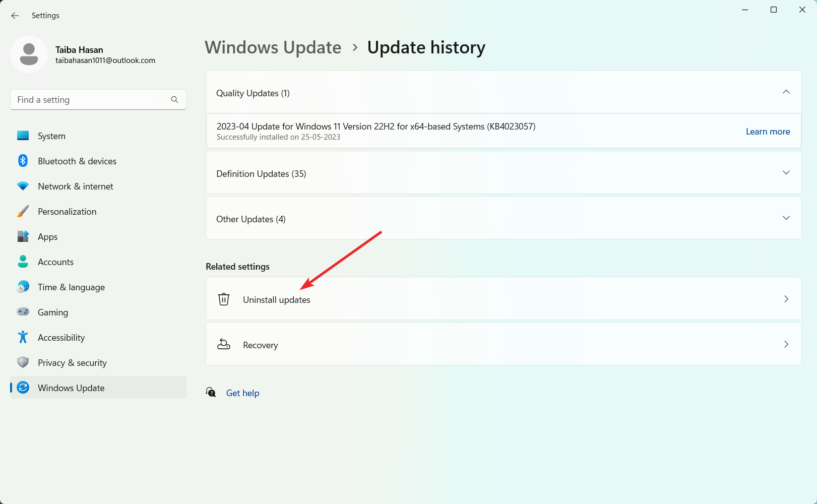Click the Find a setting search box
The width and height of the screenshot is (817, 504).
(91, 100)
